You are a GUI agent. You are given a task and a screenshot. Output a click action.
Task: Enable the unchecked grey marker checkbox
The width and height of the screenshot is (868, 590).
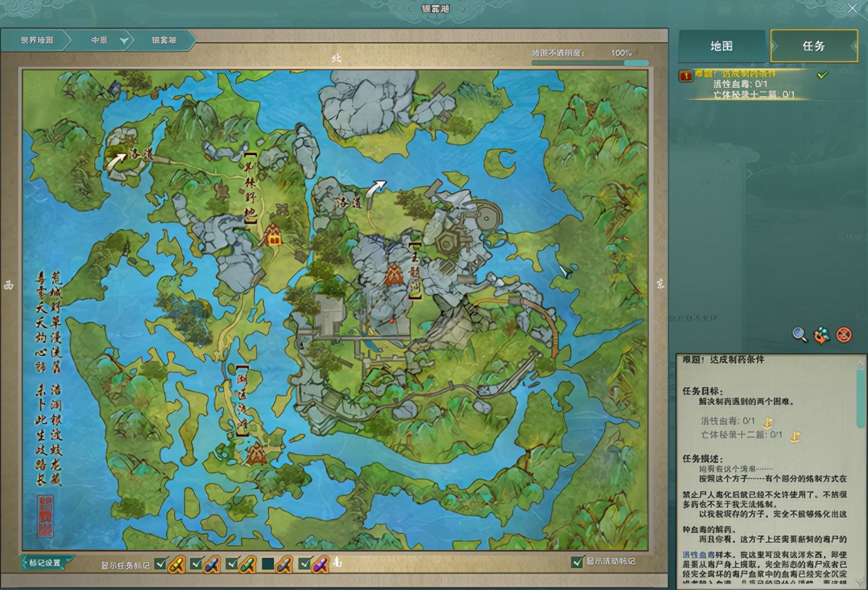click(268, 564)
